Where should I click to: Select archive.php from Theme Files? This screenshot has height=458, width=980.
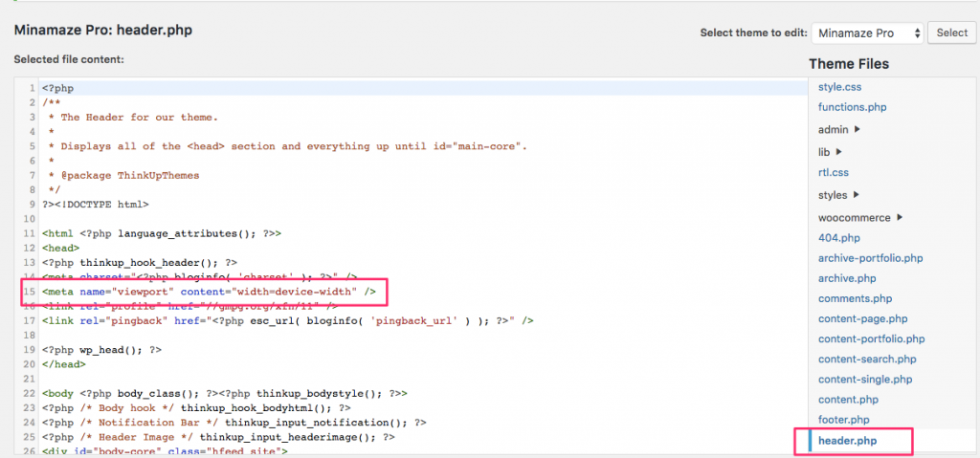846,278
